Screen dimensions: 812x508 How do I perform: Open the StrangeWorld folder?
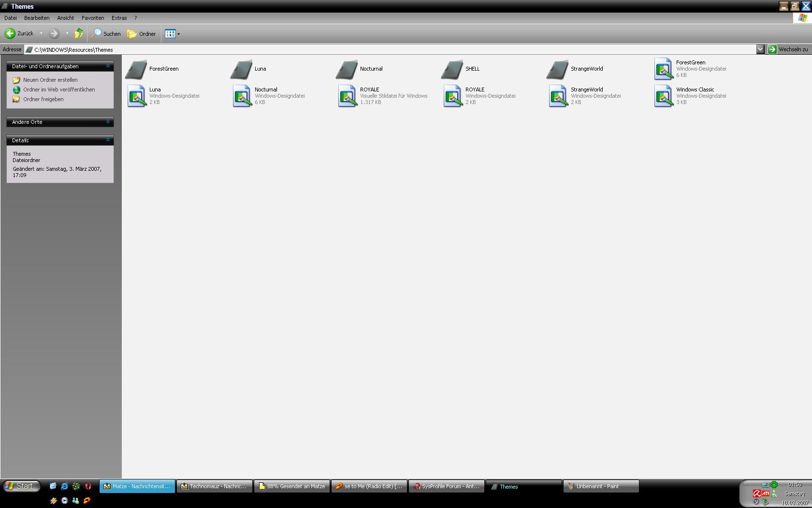tap(575, 69)
